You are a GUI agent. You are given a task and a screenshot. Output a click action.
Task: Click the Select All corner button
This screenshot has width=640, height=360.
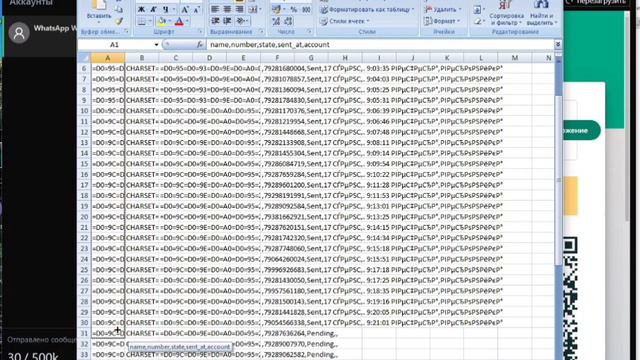point(84,58)
